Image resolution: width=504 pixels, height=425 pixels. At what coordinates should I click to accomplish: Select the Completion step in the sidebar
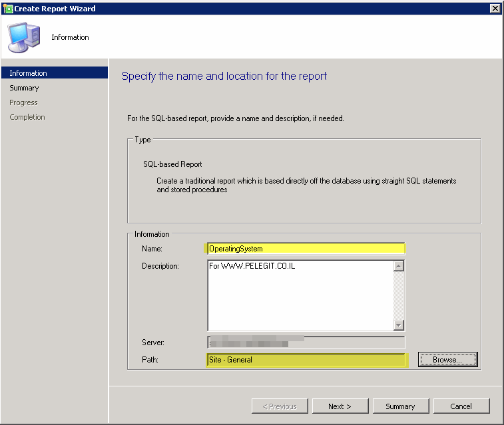[27, 117]
